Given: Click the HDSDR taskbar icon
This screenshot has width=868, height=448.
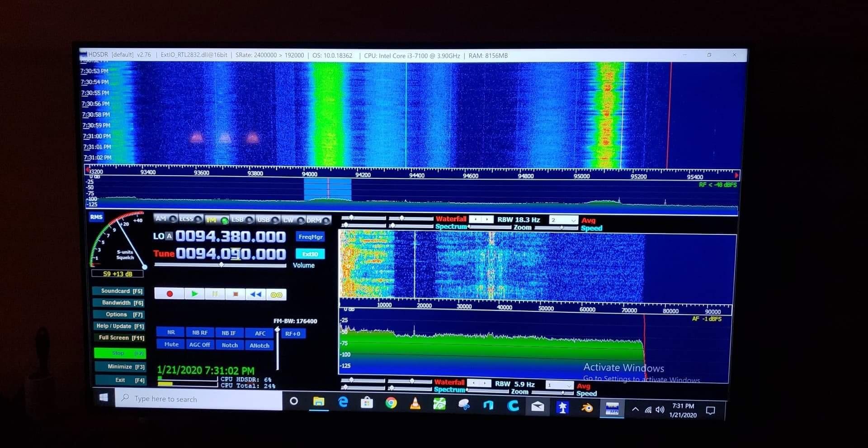Looking at the screenshot, I should coord(612,409).
